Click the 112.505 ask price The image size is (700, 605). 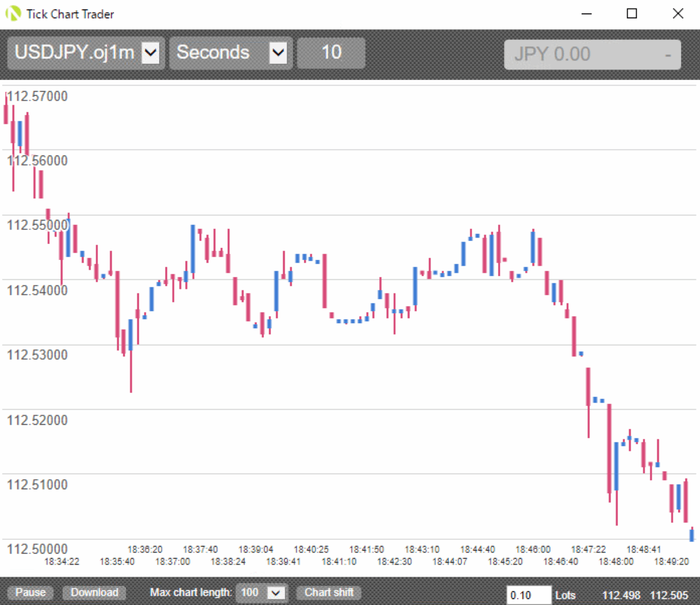tap(669, 595)
